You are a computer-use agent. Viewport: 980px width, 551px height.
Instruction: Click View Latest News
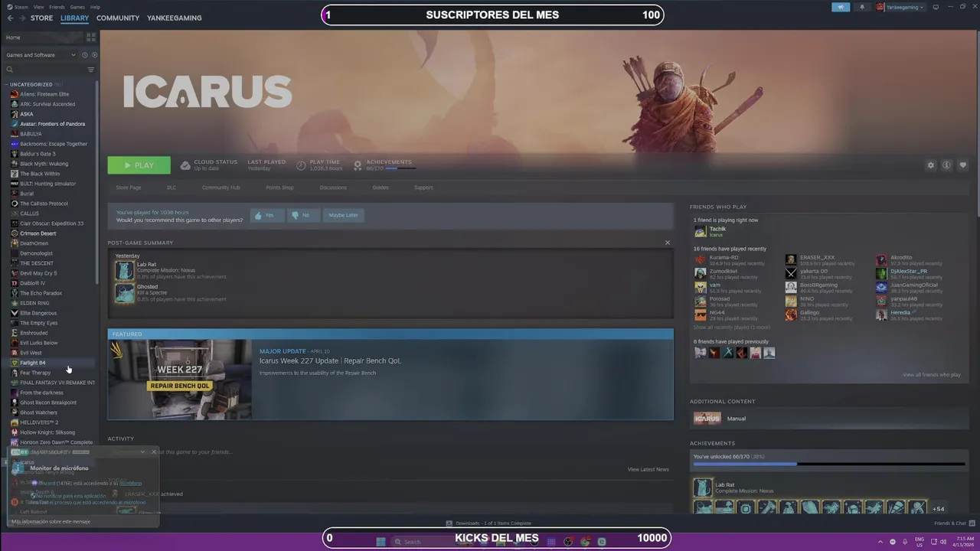648,469
